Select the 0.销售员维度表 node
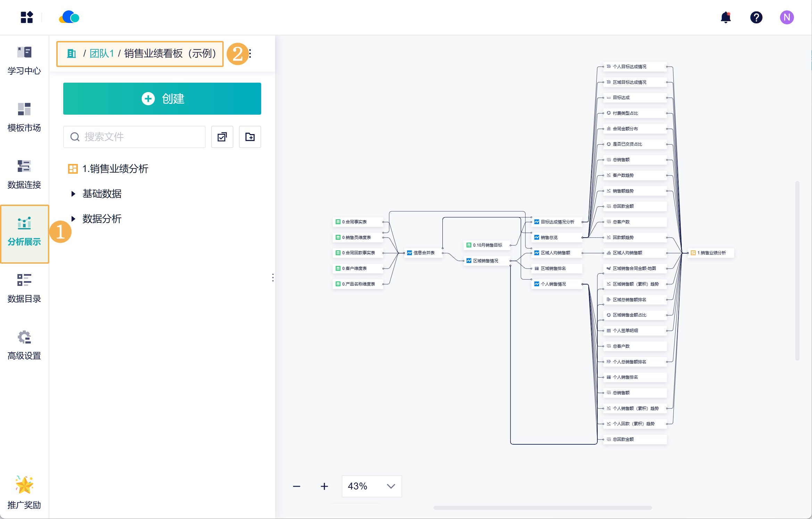 [358, 238]
